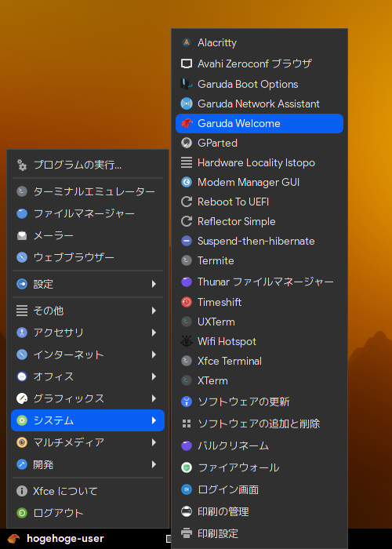Click the システム submenu arrow
Screen dimensions: 392x549
point(154,420)
